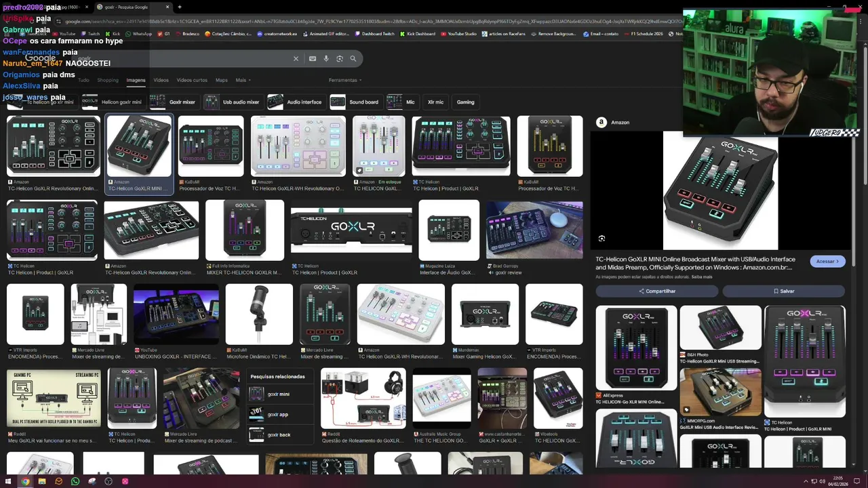Image resolution: width=868 pixels, height=488 pixels.
Task: Open the Amazon source icon in preview panel
Action: click(601, 122)
